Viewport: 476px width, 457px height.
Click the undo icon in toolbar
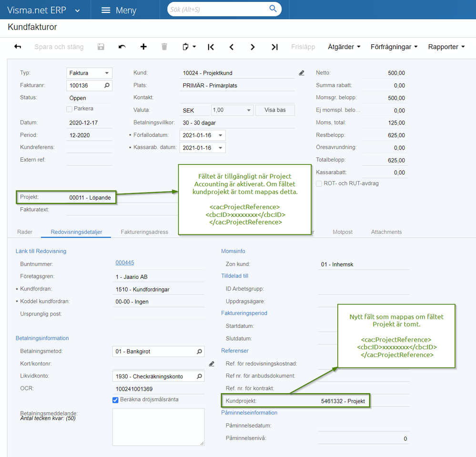coord(122,46)
